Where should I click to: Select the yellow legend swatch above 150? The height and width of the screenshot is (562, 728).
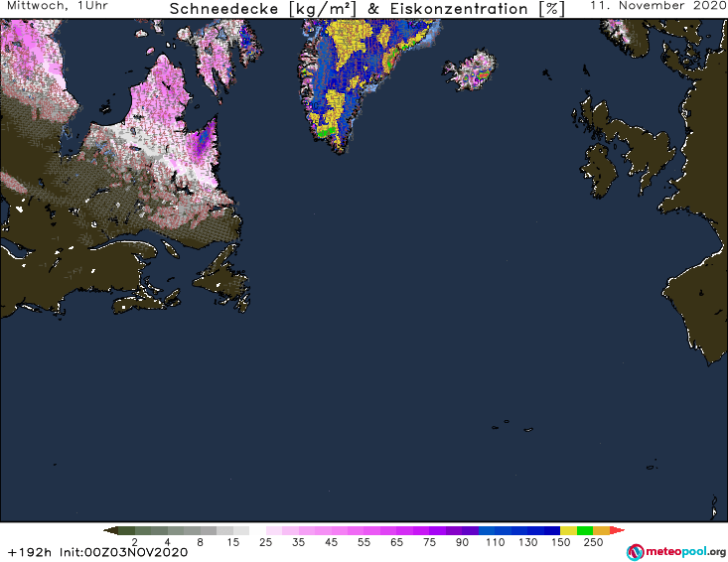(569, 530)
